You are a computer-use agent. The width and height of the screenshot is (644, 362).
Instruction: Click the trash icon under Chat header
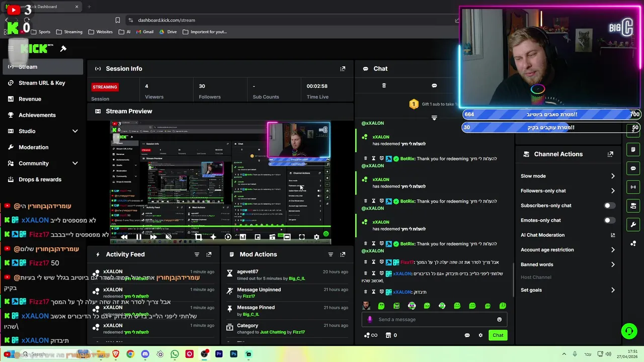pos(384,85)
